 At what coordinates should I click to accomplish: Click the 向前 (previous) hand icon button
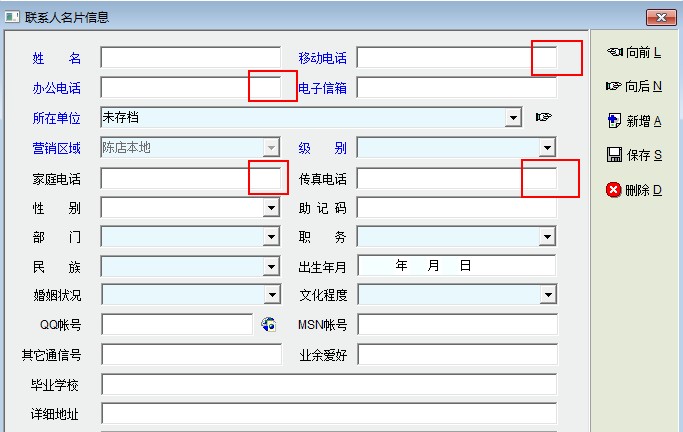pos(614,52)
